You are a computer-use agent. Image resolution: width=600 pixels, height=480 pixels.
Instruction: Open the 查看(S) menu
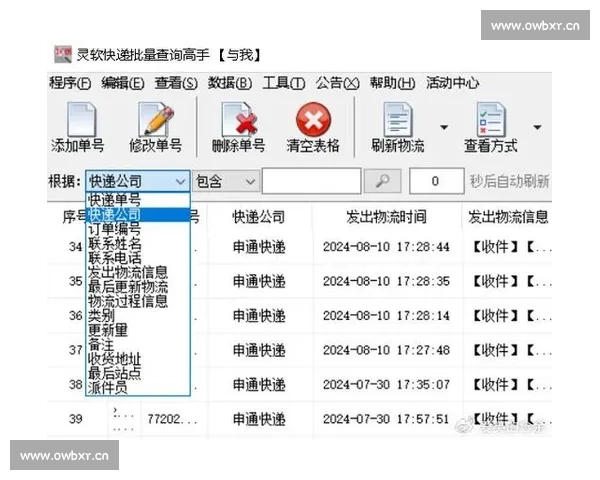(x=176, y=83)
